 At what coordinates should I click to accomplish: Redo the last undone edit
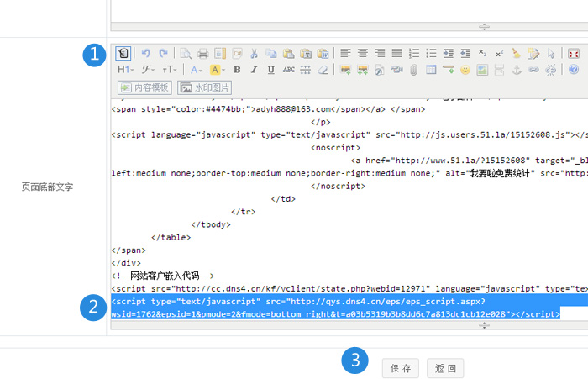[163, 53]
